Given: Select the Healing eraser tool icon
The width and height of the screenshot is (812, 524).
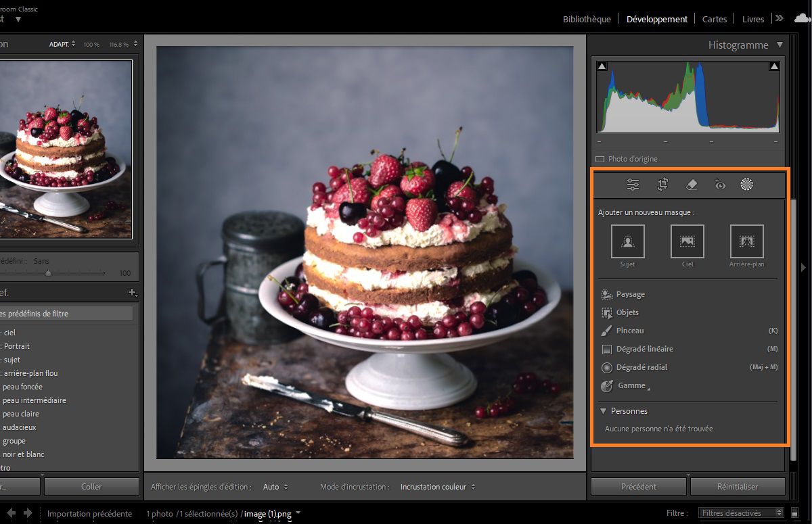Looking at the screenshot, I should click(x=691, y=184).
